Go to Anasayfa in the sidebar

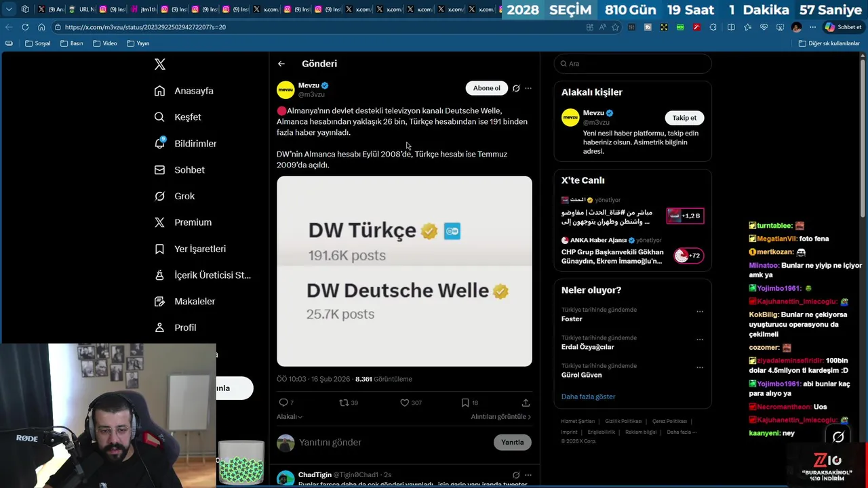184,91
